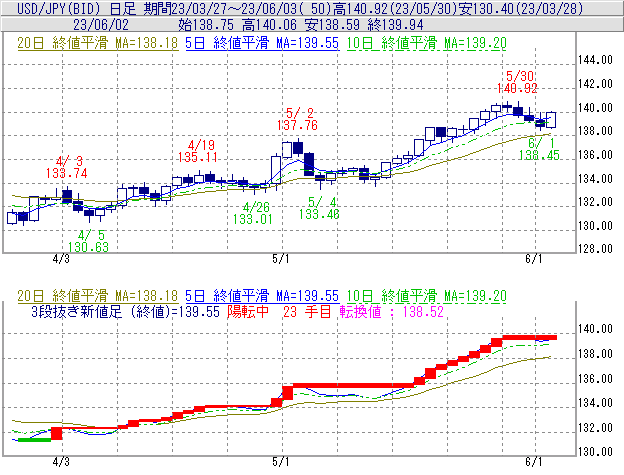Click the 5/1 date label under candlestick chart

(x=281, y=259)
